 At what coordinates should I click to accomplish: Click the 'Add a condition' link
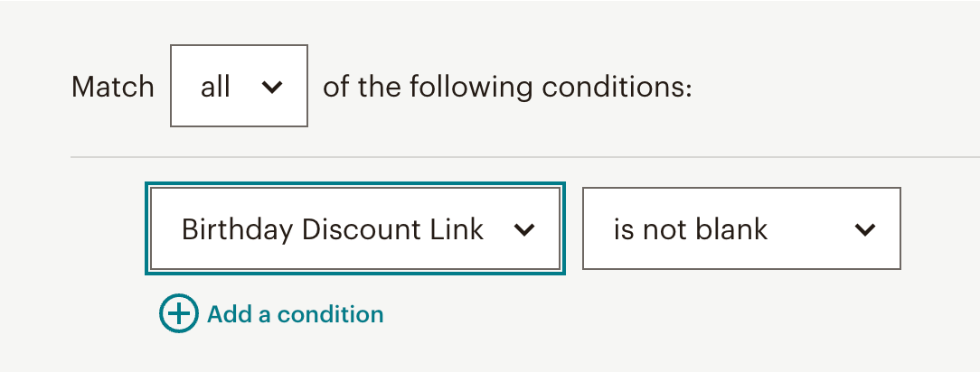coord(295,314)
